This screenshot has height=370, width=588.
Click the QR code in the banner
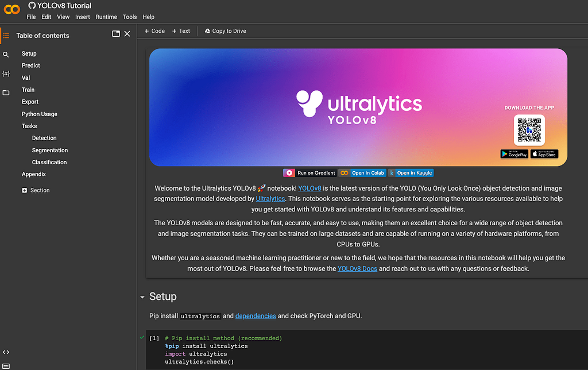tap(529, 130)
